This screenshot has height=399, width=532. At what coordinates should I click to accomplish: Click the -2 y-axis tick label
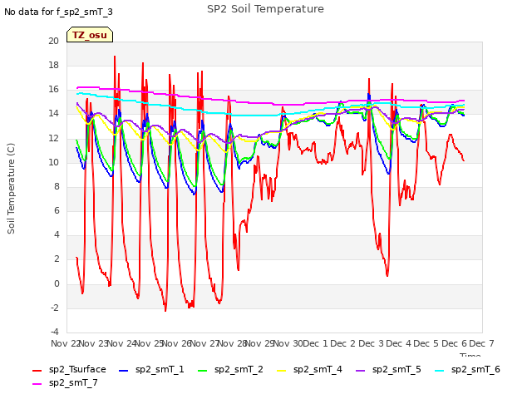pos(55,308)
